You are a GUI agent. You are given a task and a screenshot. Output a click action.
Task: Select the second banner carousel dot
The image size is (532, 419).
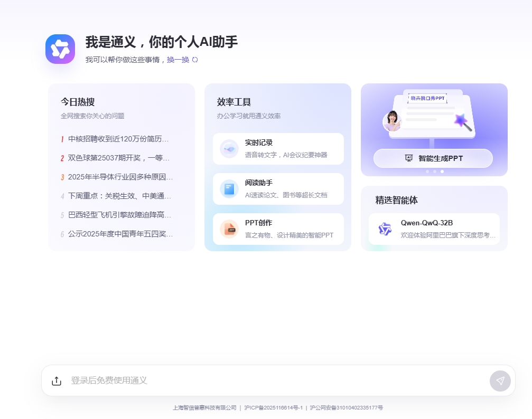coord(435,172)
